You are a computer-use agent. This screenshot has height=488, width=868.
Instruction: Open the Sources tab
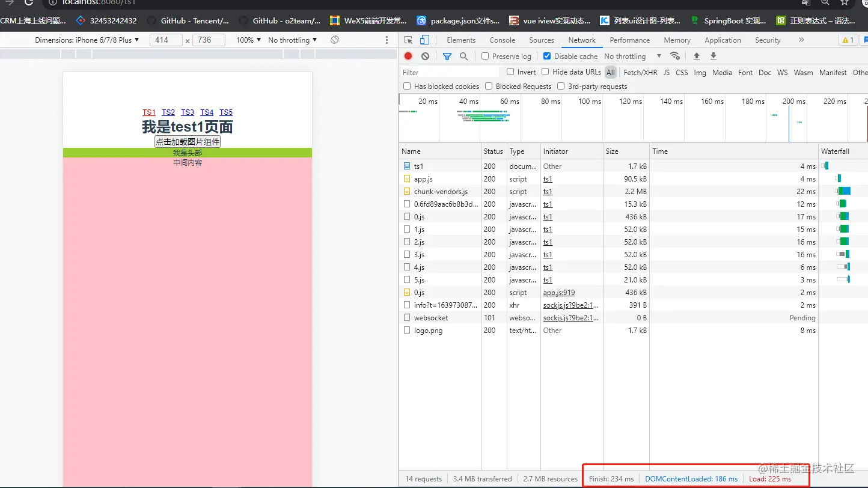click(x=542, y=40)
